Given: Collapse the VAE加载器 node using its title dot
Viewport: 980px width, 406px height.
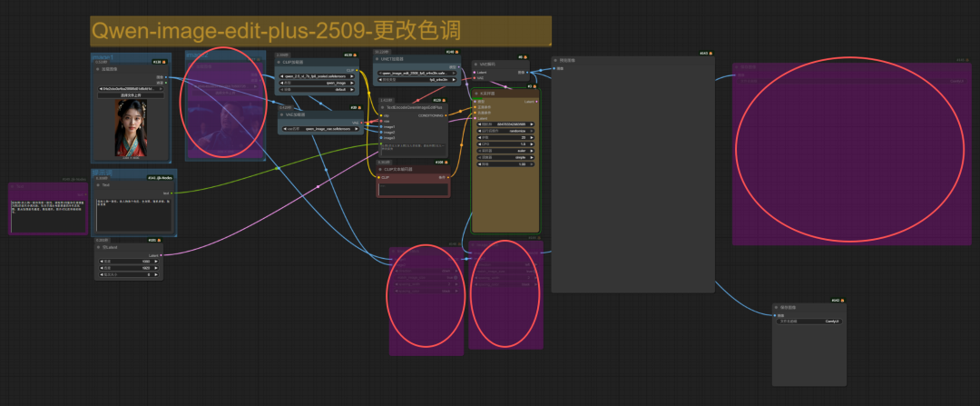Looking at the screenshot, I should pos(281,114).
